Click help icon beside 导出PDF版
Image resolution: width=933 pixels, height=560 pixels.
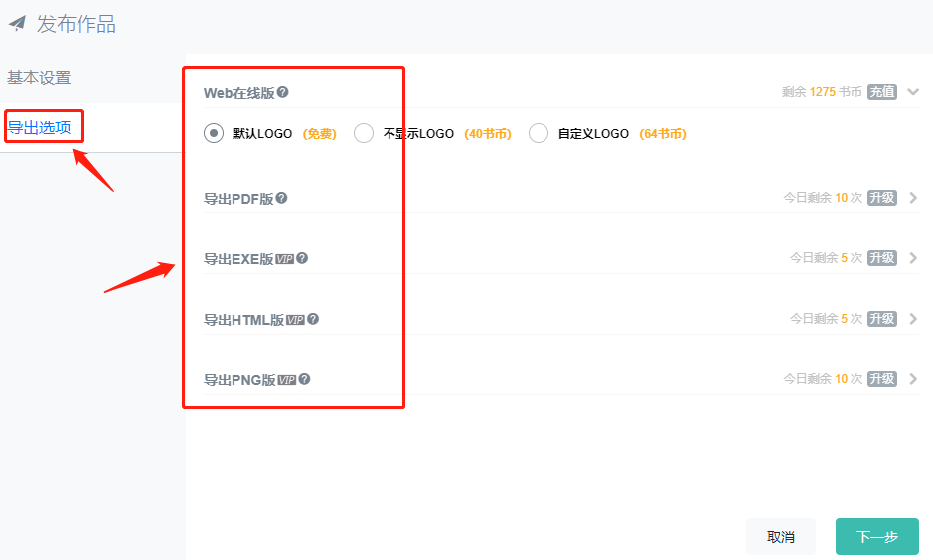(281, 198)
